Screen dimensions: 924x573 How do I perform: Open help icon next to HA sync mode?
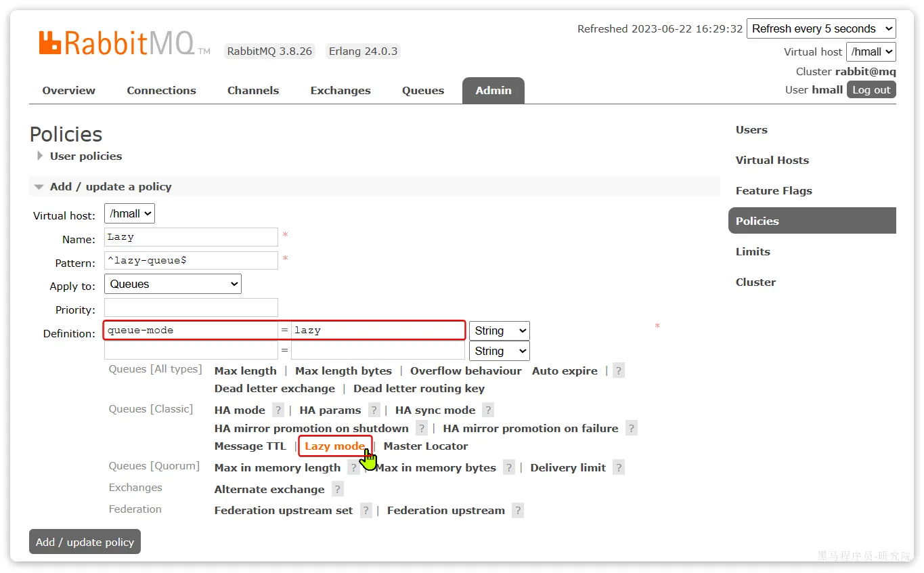[x=488, y=410]
